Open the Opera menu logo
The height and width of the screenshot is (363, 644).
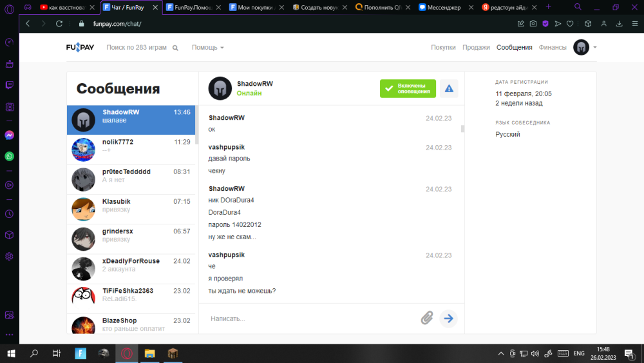(9, 8)
